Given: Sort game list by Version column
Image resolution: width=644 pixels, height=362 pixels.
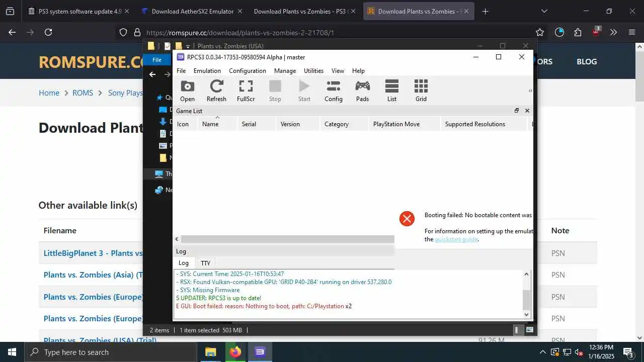Looking at the screenshot, I should pos(298,124).
